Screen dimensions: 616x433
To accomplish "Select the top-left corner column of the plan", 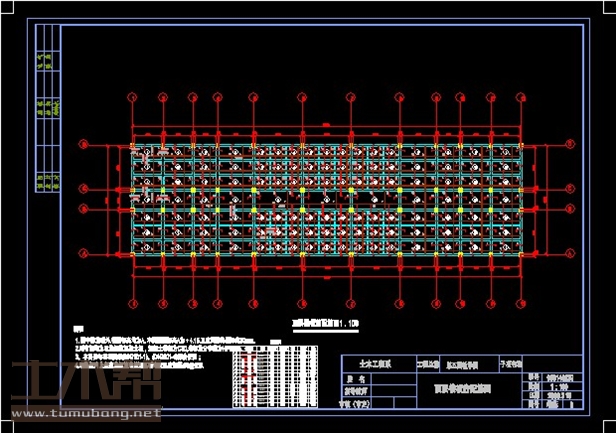I will [x=132, y=146].
